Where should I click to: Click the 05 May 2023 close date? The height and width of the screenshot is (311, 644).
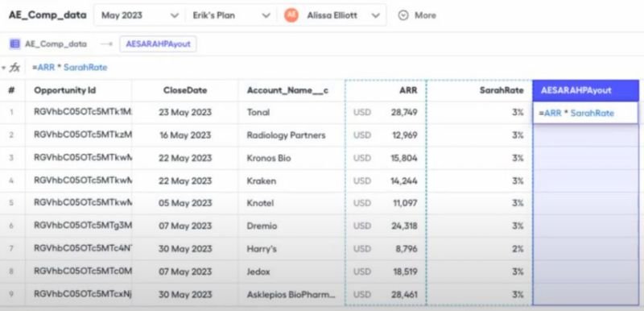185,203
